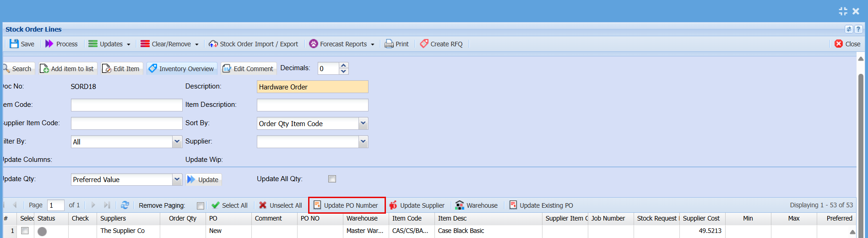
Task: Click the grey status circle in row 1
Action: tap(42, 232)
